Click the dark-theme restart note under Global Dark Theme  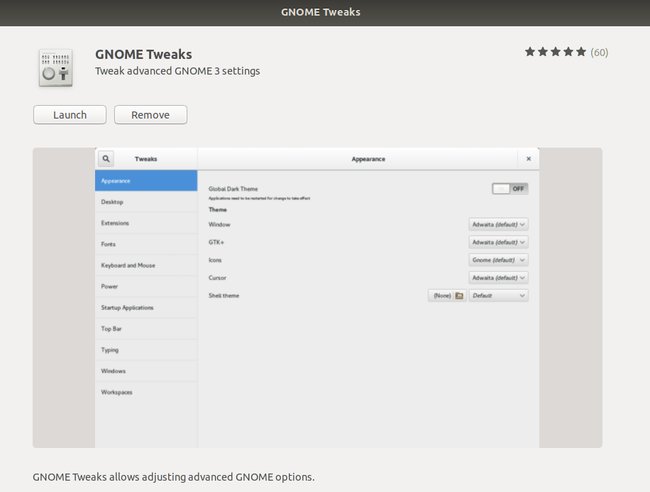259,198
